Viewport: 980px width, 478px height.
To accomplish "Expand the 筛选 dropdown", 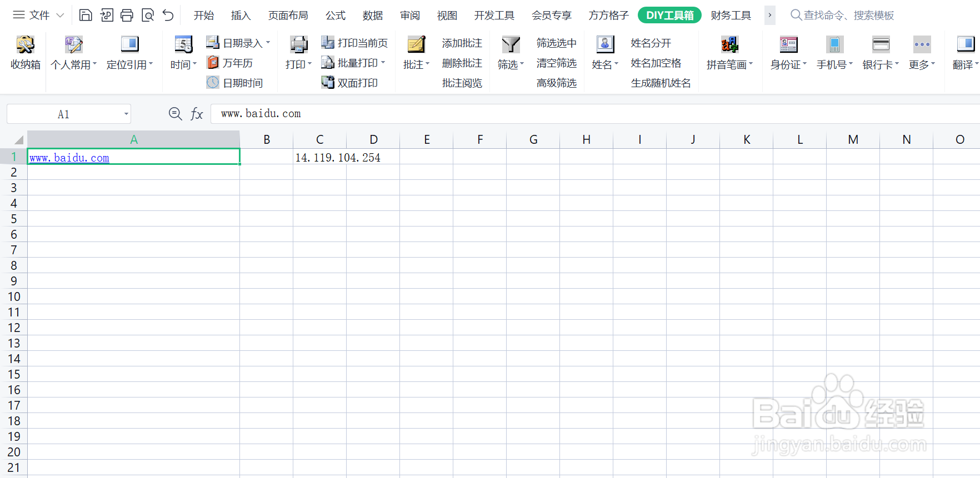I will tap(522, 64).
